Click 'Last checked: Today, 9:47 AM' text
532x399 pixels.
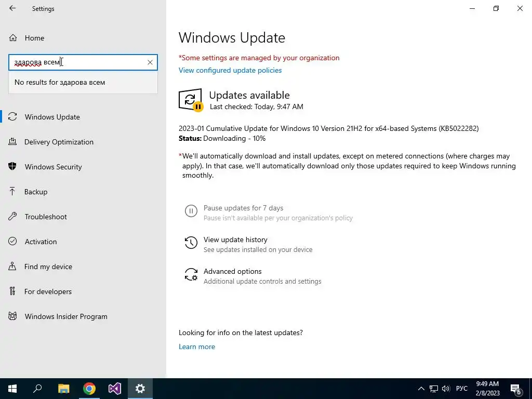point(257,107)
